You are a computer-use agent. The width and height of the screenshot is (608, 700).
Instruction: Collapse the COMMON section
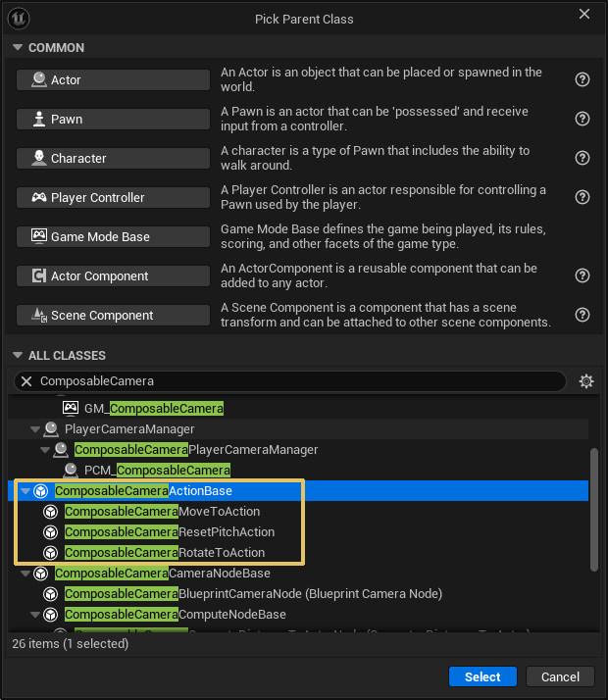coord(18,48)
